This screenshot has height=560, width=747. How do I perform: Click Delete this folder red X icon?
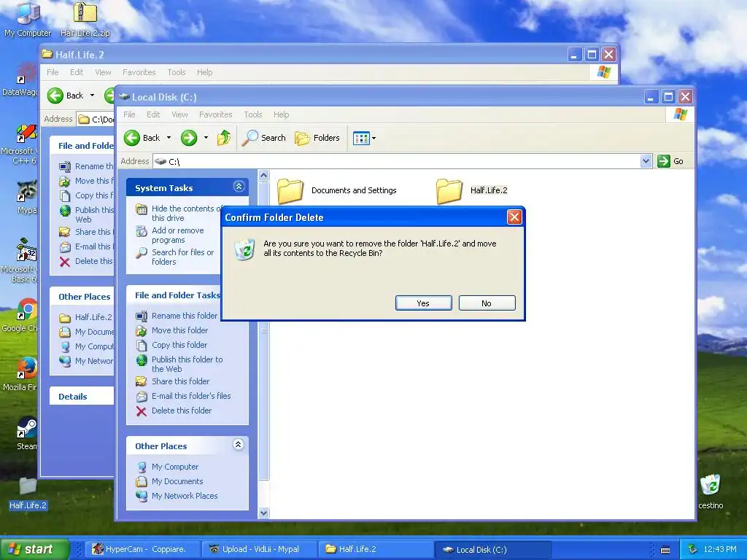coord(142,411)
